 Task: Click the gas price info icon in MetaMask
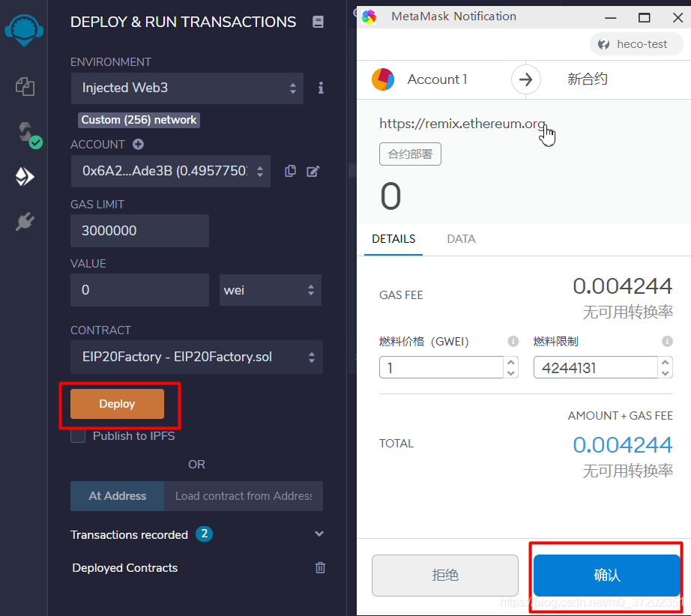tap(513, 341)
